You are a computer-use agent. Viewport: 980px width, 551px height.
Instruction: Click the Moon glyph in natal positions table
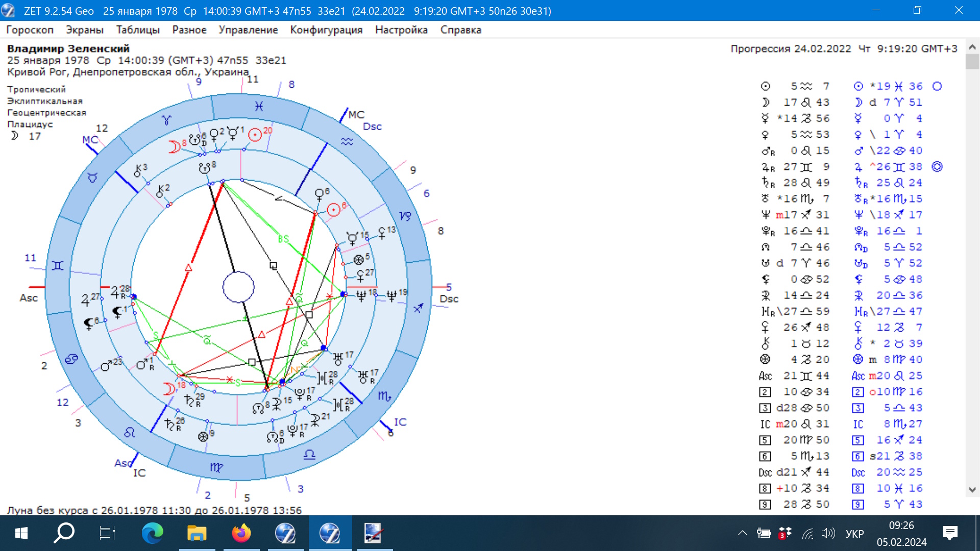tap(765, 103)
